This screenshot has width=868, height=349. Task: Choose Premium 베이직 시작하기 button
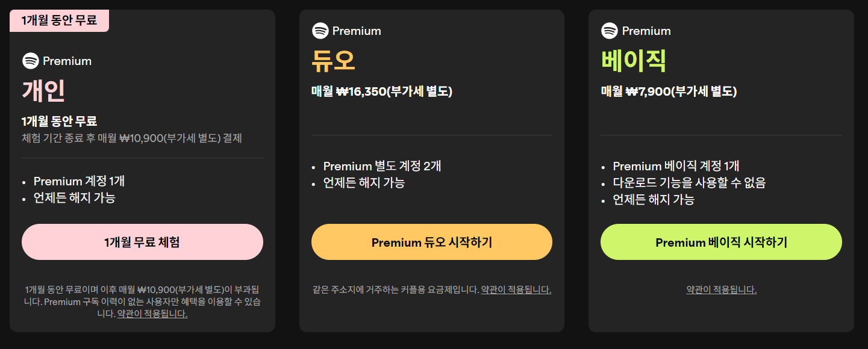point(721,242)
